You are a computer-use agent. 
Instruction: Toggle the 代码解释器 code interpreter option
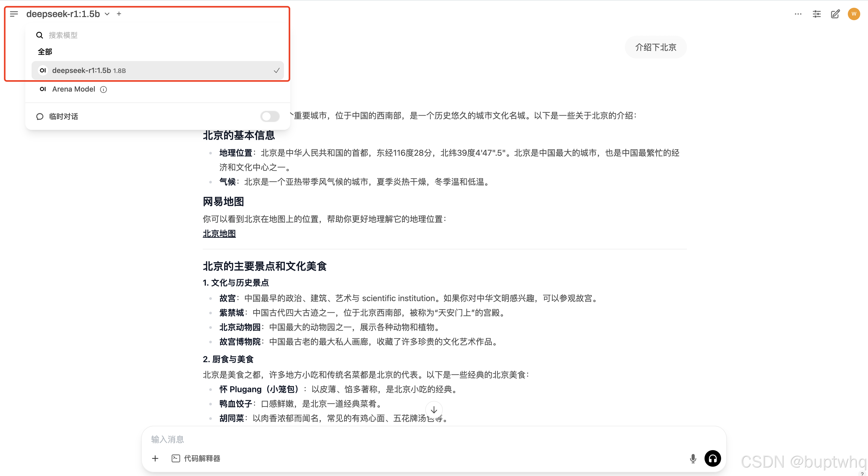click(196, 458)
